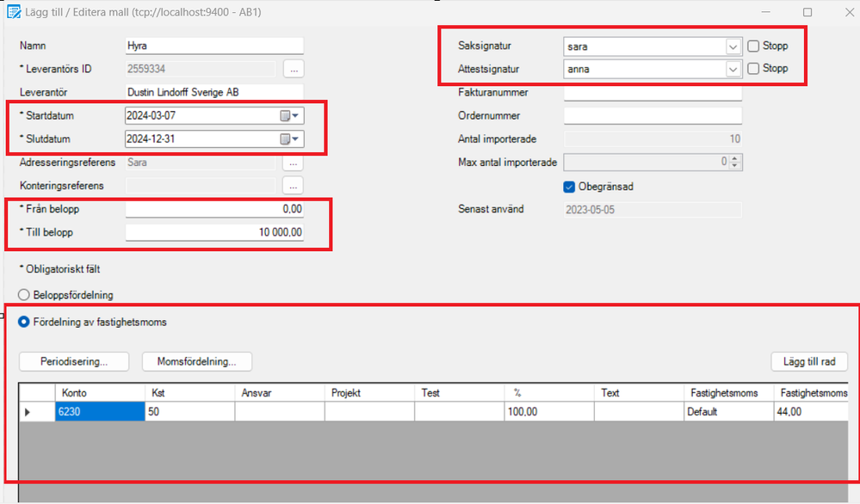Click the Antal importerade field showing 10
860x504 pixels.
653,139
